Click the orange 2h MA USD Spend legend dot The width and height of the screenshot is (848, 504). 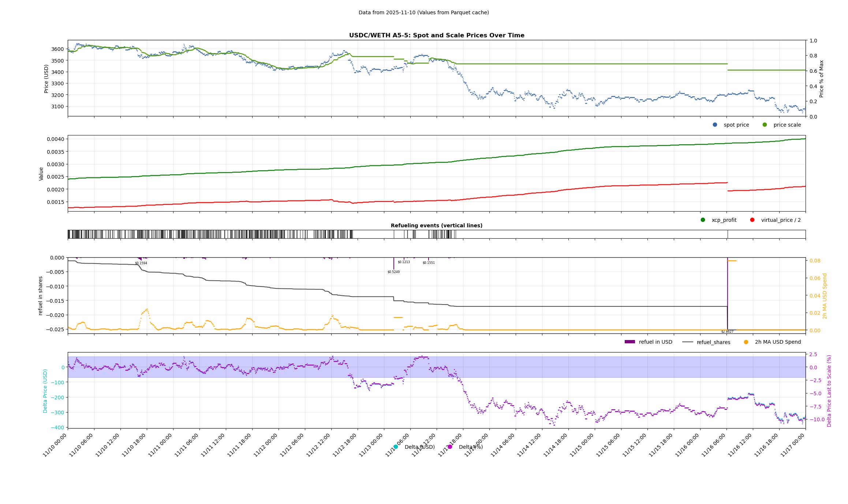coord(746,342)
